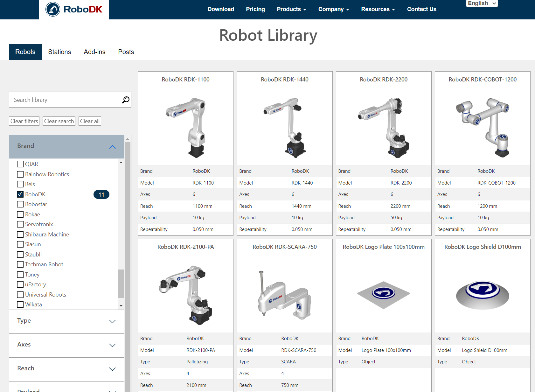Click the magnifier search icon
535x392 pixels.
[x=126, y=100]
